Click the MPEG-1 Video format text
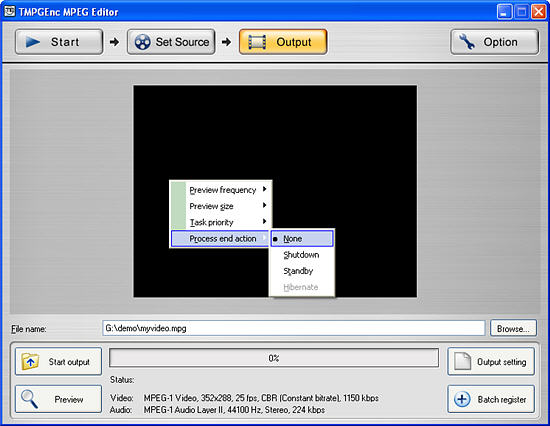This screenshot has height=426, width=550. 261,398
